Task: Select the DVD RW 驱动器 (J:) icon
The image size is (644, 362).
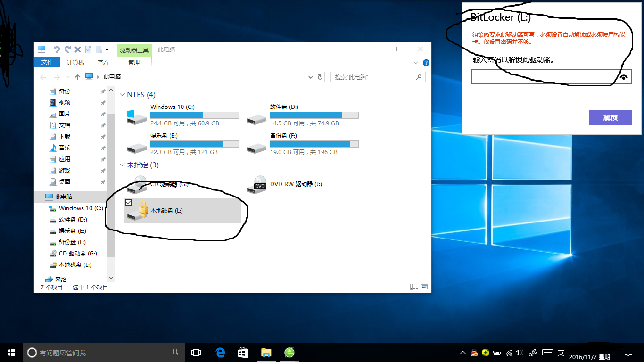Action: (256, 184)
